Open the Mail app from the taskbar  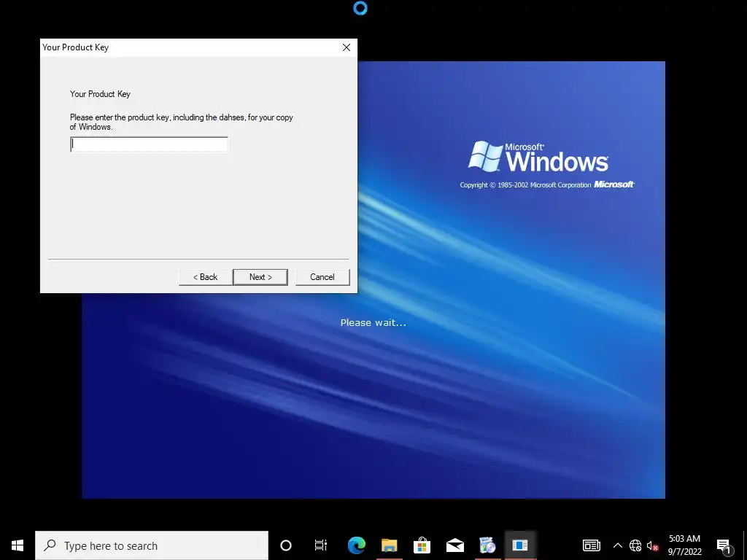click(x=455, y=545)
